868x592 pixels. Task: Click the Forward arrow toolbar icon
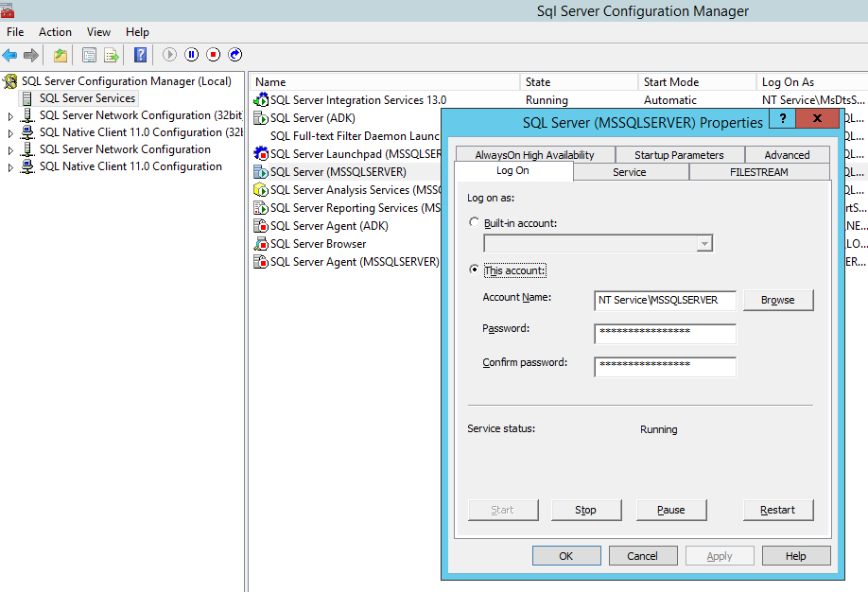[31, 55]
